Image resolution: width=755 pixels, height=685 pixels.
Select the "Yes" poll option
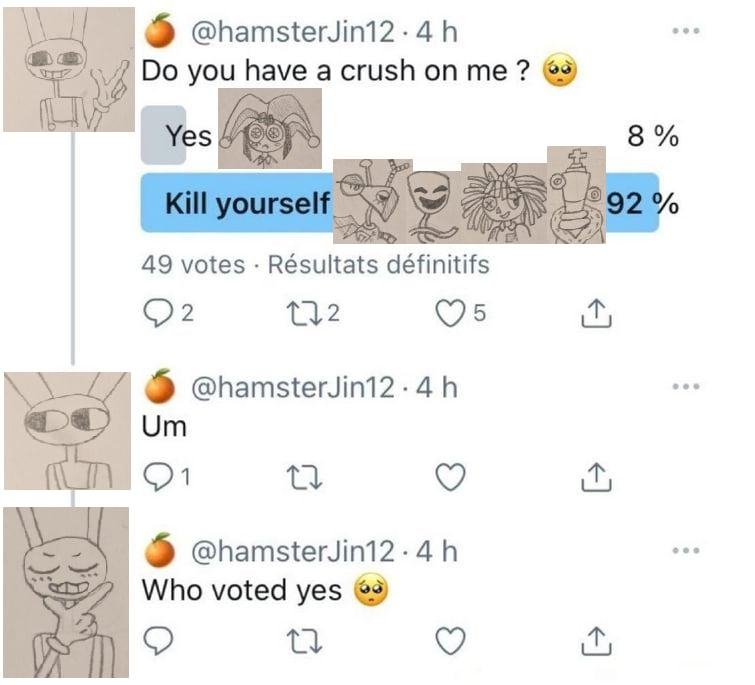click(x=186, y=136)
